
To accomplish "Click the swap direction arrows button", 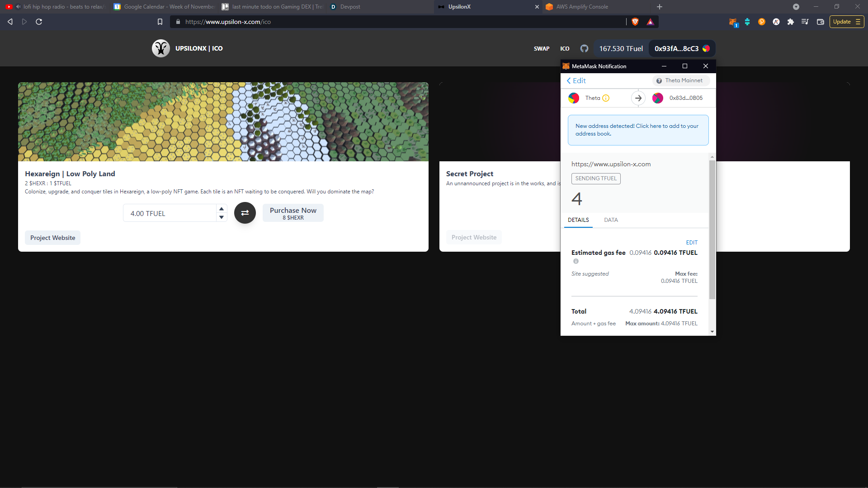I will [x=245, y=213].
